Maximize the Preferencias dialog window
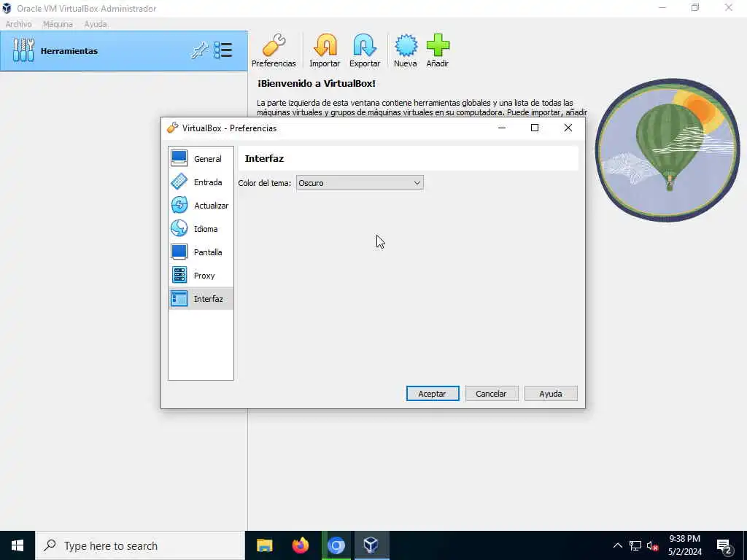Screen dimensions: 747x560 535,128
